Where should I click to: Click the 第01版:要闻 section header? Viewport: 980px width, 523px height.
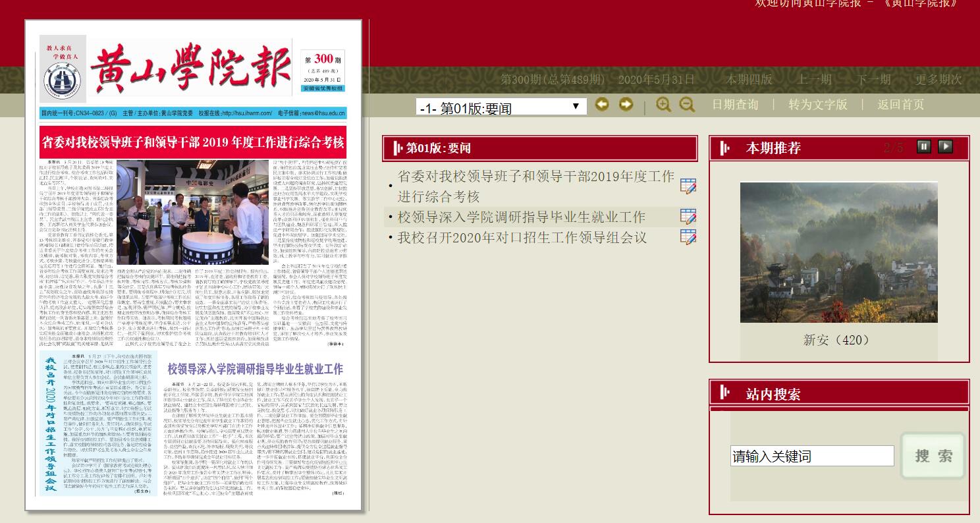click(539, 148)
